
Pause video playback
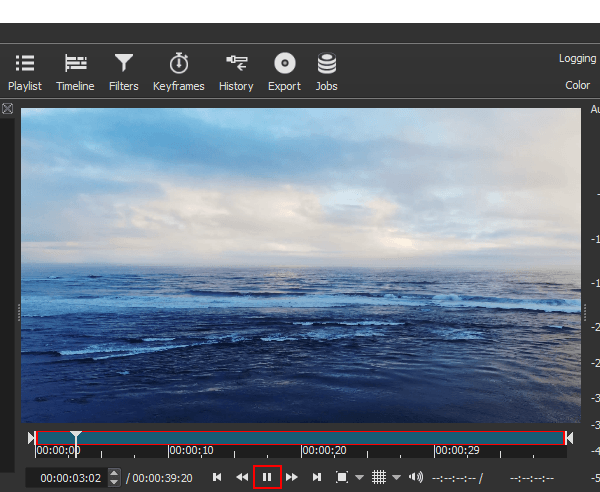(x=267, y=477)
